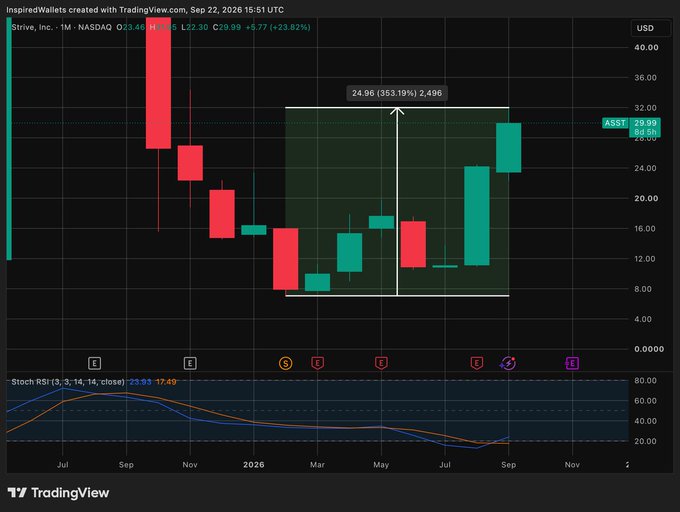Click the close value C29.99 in the legend
680x512 pixels.
click(x=227, y=27)
